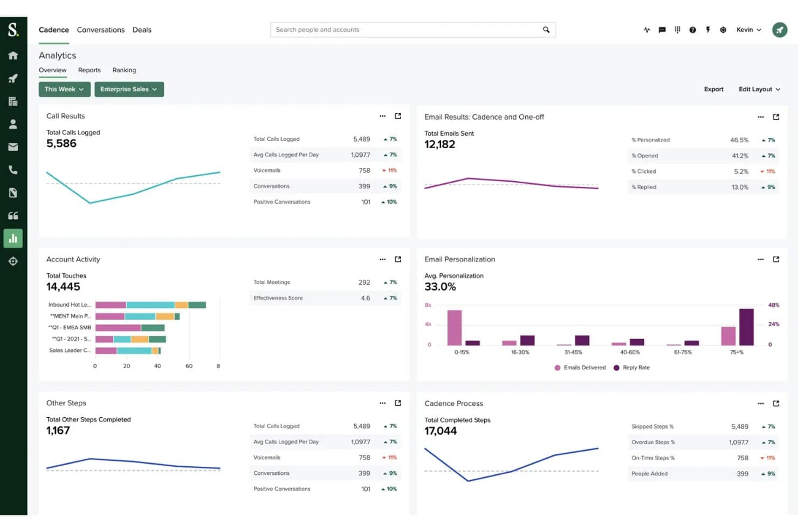This screenshot has height=532, width=798.
Task: Focus the Search people and accounts field
Action: (x=413, y=30)
